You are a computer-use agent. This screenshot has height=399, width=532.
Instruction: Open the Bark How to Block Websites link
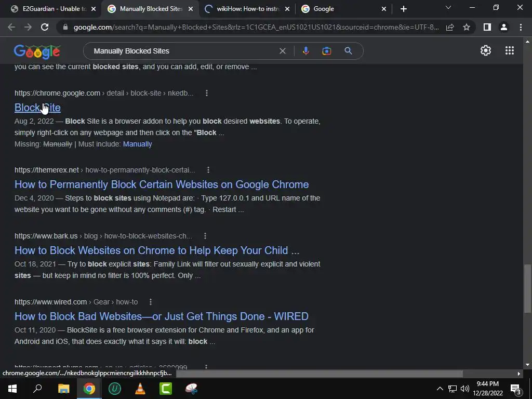click(x=157, y=250)
